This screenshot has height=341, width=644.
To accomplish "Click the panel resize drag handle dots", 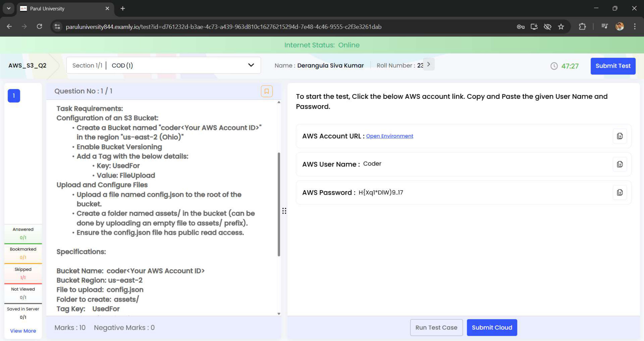I will pyautogui.click(x=284, y=211).
